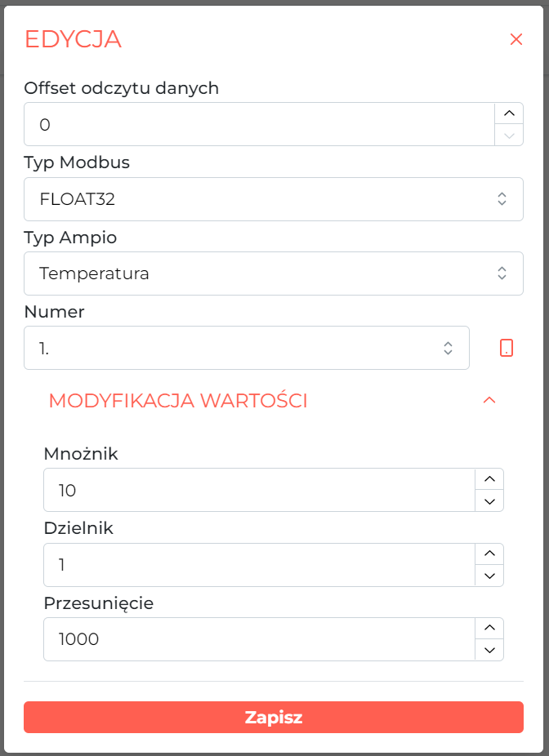Screen dimensions: 549x756
Task: Decrement the Przesunięcie value
Action: (489, 650)
